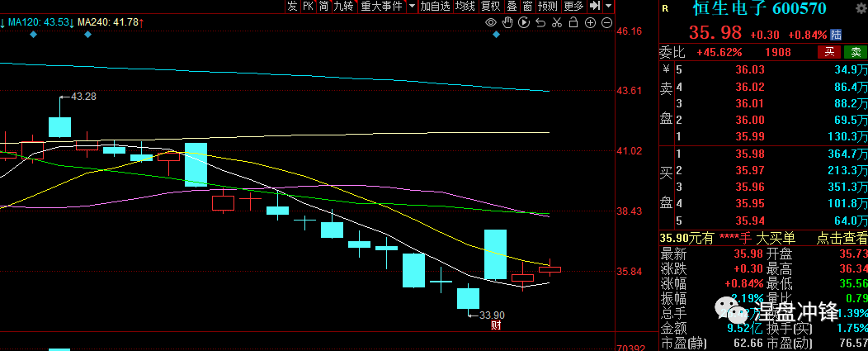This screenshot has width=868, height=351.
Task: Toggle the 均线 moving average lines
Action: [x=465, y=6]
